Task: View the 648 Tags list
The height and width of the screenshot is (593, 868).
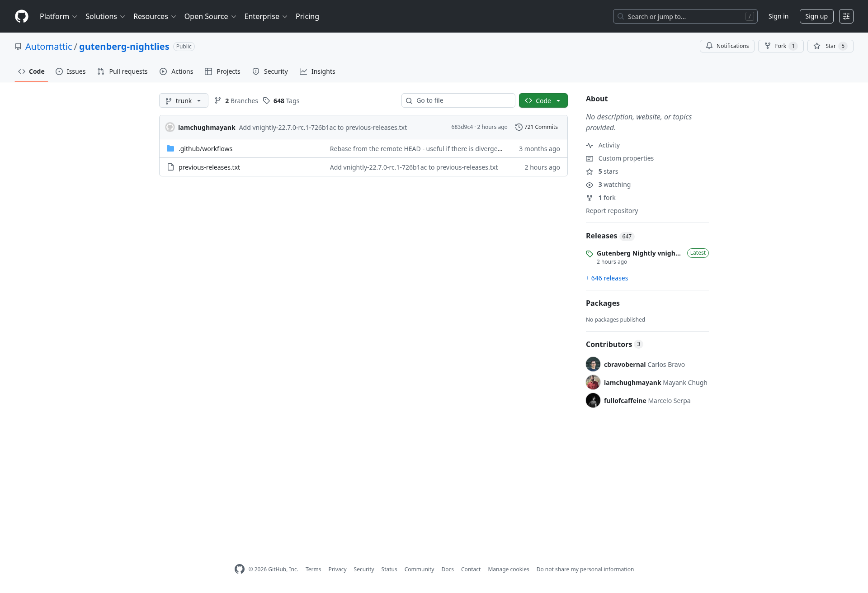Action: tap(281, 101)
